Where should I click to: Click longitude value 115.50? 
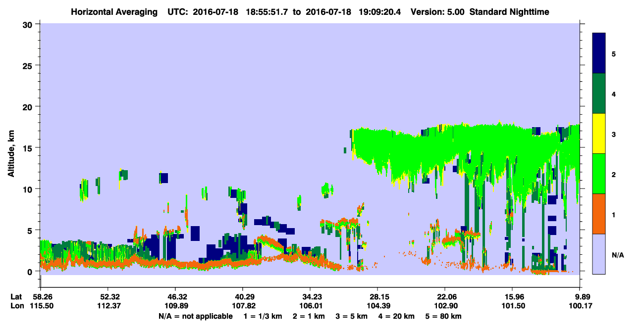[41, 306]
